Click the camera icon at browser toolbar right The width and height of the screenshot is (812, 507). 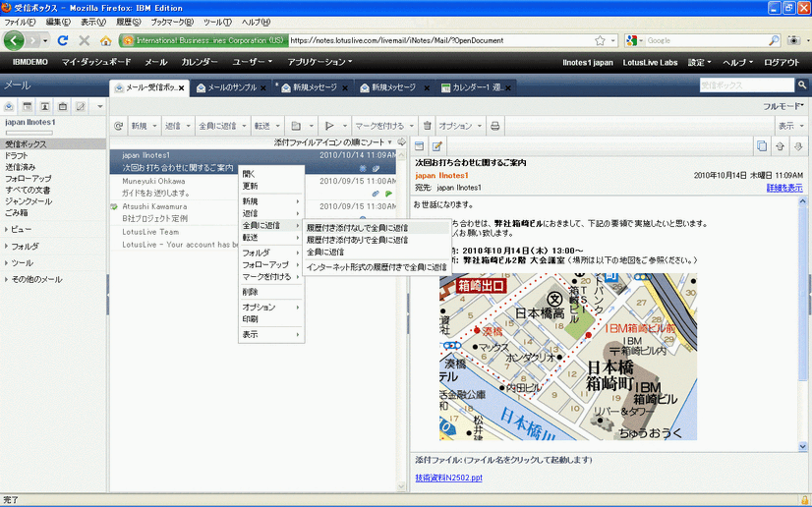click(x=793, y=40)
